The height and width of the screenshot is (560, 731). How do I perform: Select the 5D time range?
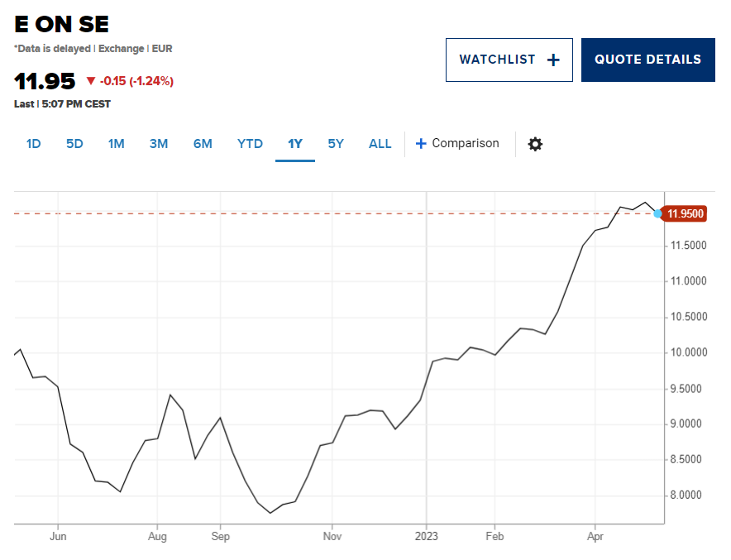[x=74, y=144]
